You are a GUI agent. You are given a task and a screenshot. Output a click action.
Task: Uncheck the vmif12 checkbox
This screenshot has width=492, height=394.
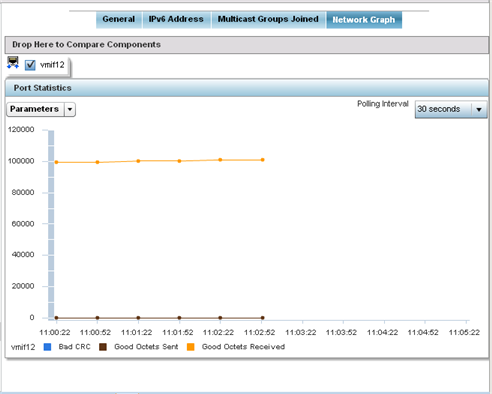(30, 65)
